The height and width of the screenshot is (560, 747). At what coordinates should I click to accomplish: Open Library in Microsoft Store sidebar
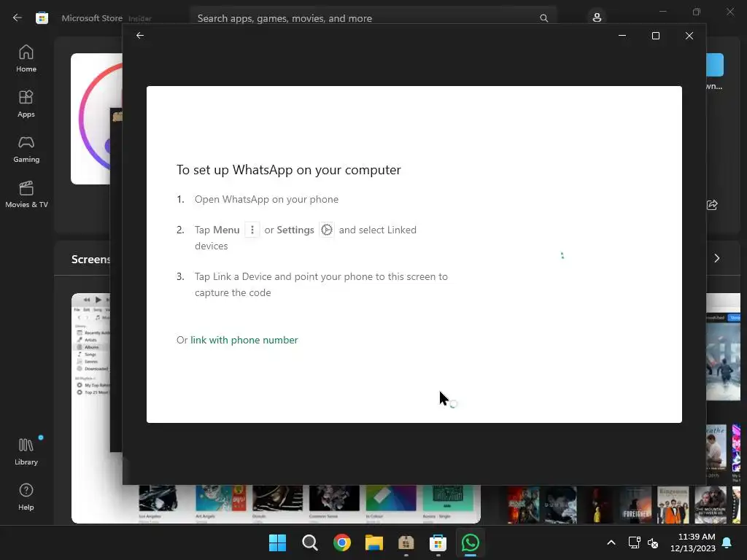click(x=26, y=452)
